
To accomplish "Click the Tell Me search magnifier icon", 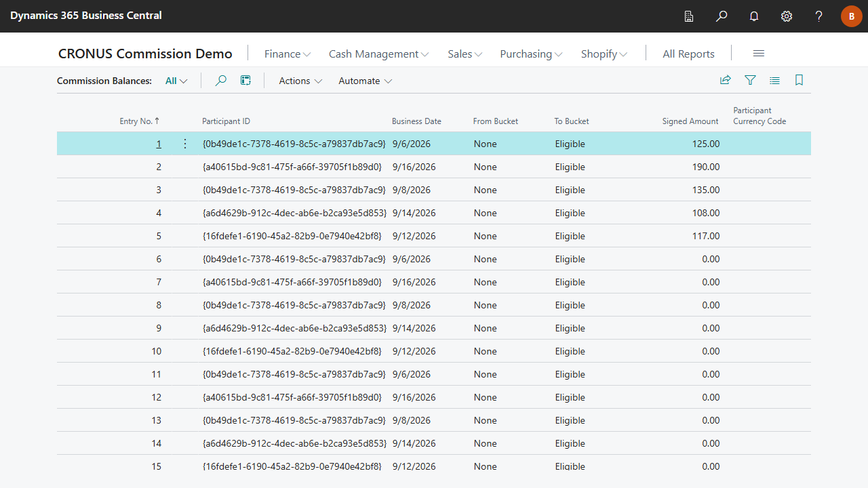I will pyautogui.click(x=722, y=16).
